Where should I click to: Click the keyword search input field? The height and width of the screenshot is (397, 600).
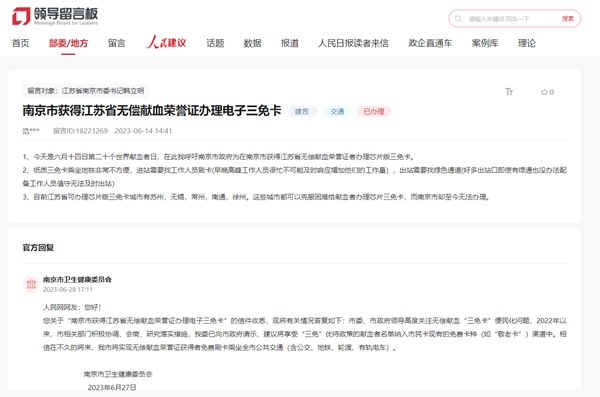(511, 19)
